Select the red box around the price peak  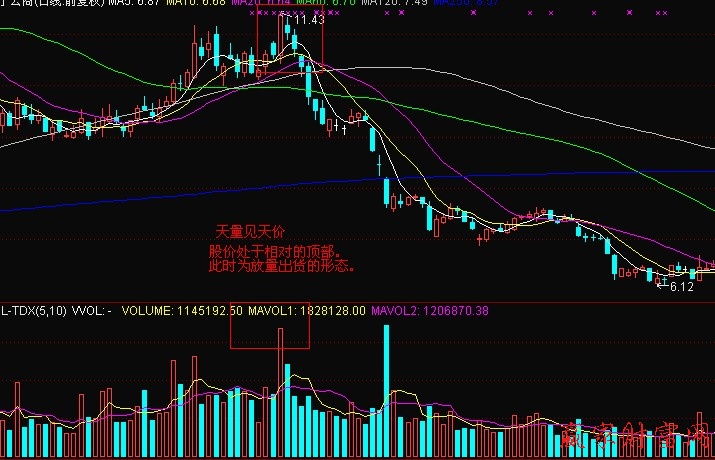[x=290, y=40]
